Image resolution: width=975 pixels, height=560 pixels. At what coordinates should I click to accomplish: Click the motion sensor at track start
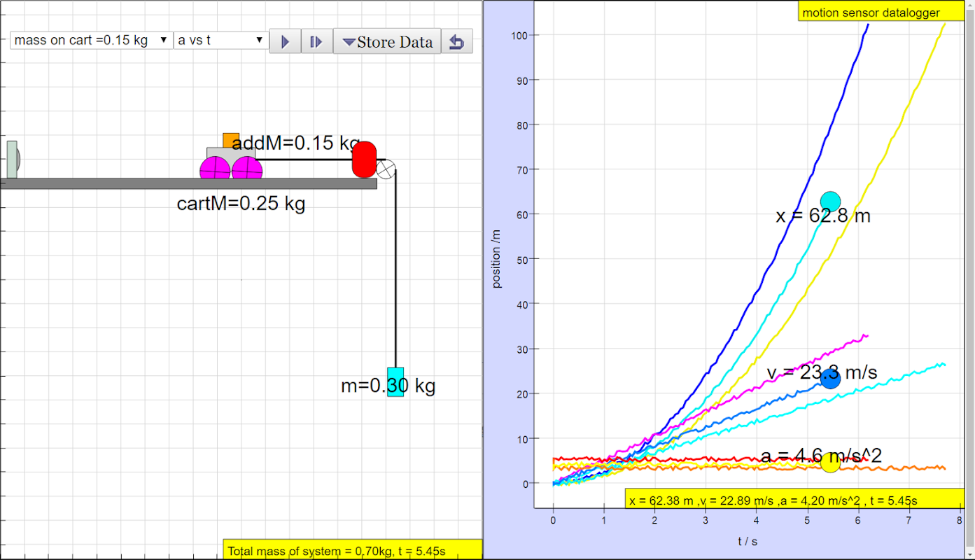click(13, 159)
